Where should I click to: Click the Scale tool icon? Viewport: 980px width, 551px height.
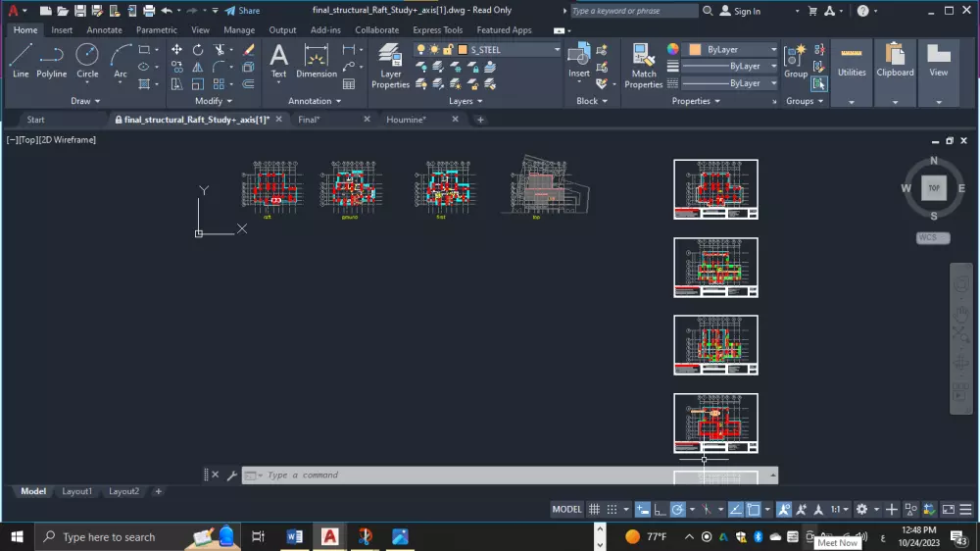pos(198,83)
